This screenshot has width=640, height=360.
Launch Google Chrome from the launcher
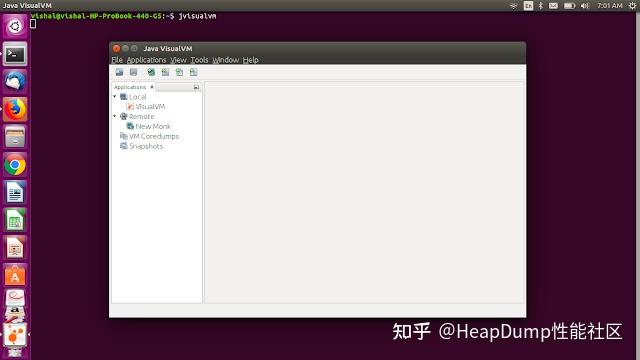click(15, 165)
